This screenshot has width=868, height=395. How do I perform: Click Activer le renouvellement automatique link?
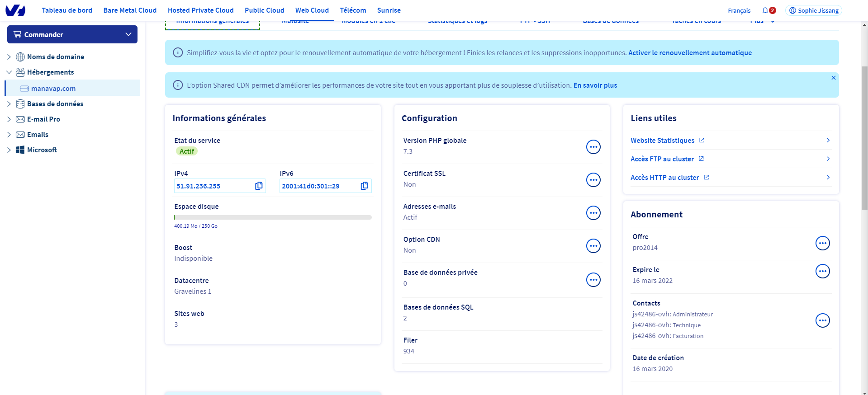(690, 53)
